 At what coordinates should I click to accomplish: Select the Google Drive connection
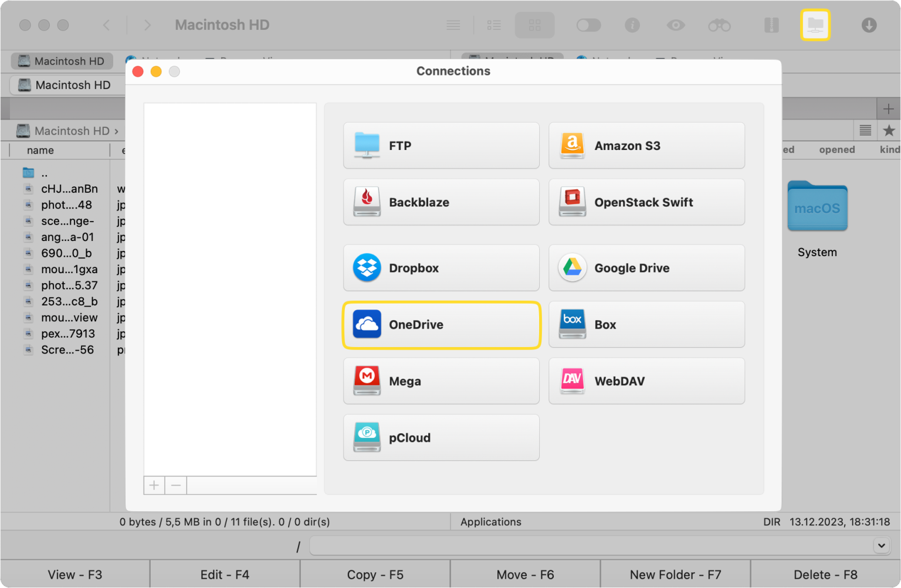[x=646, y=268]
